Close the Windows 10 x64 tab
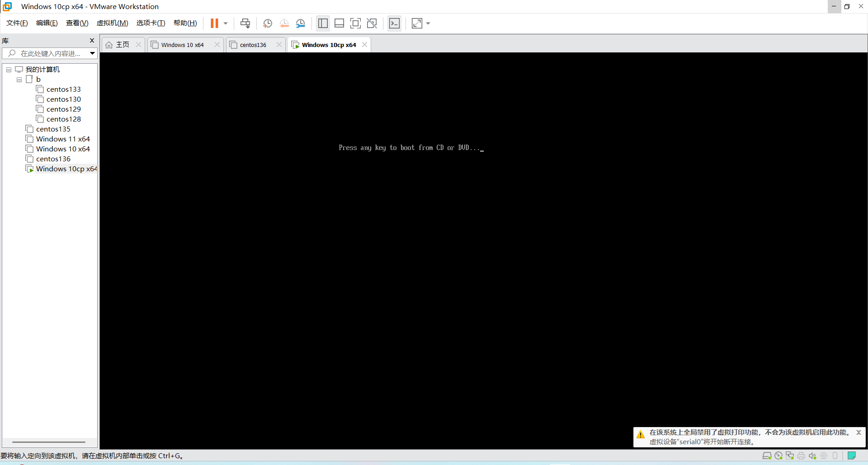 click(217, 44)
